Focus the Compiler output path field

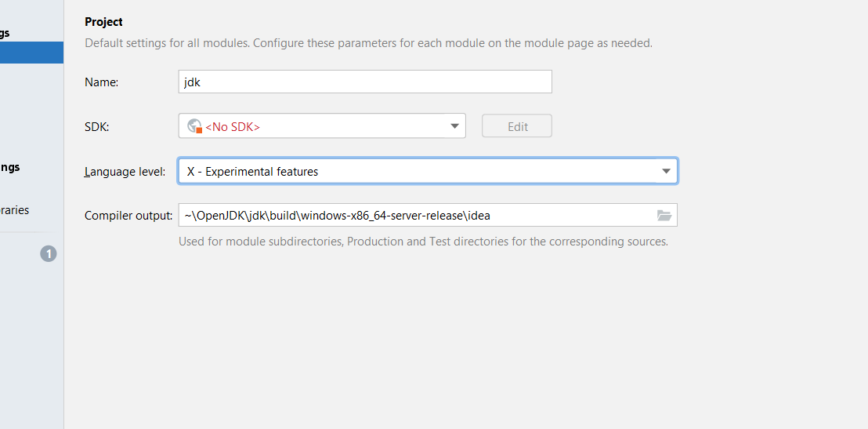415,216
